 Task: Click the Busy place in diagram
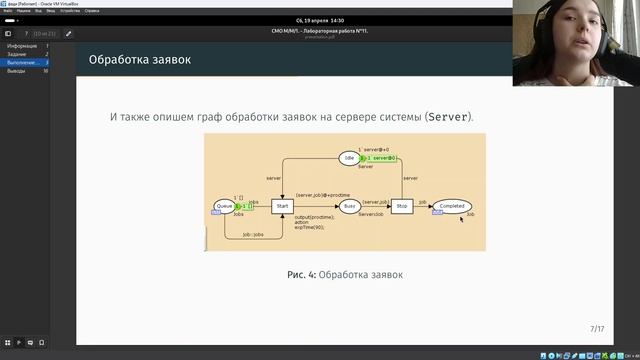[x=349, y=206]
